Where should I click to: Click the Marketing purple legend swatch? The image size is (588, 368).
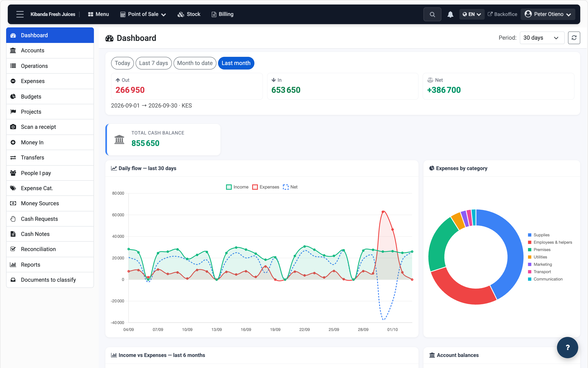pyautogui.click(x=529, y=264)
